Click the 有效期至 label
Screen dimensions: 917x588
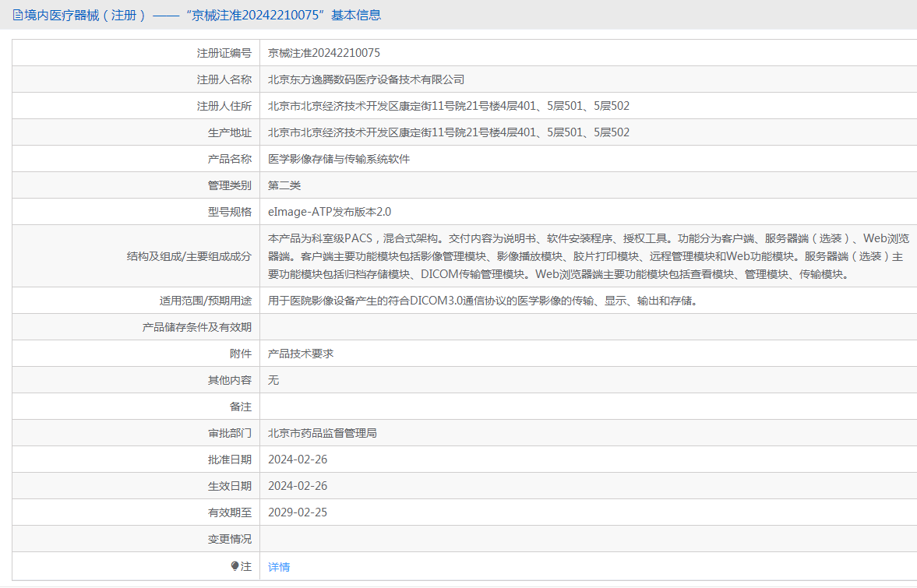(229, 512)
